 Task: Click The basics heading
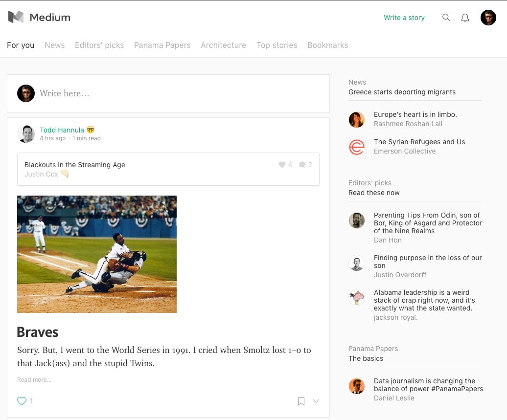366,358
